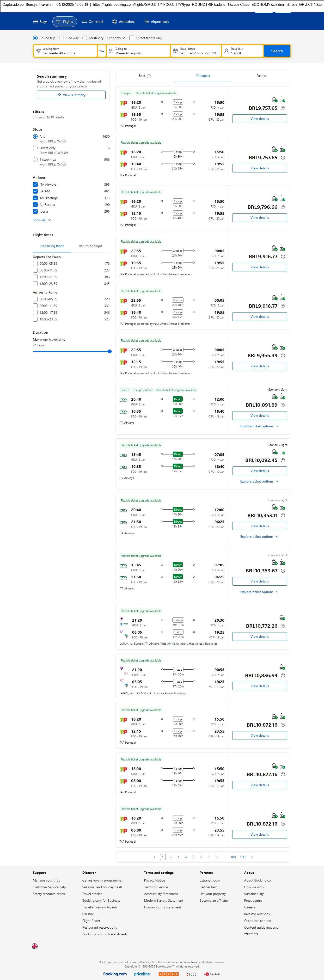Viewport: 324px width, 980px height.
Task: Click the View summary button
Action: (71, 95)
